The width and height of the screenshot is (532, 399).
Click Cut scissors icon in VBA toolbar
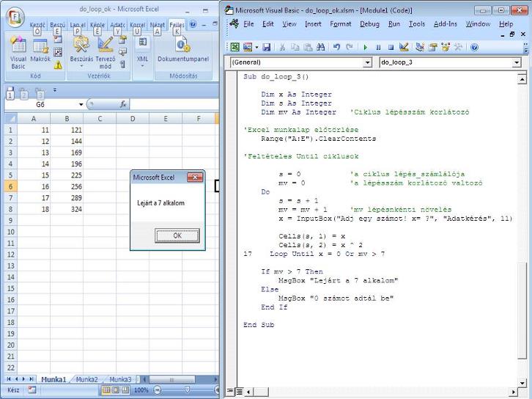click(x=282, y=47)
